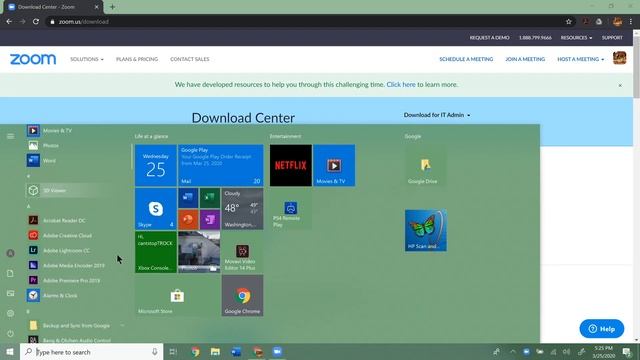The height and width of the screenshot is (360, 640).
Task: Open the Netflix tile
Action: [x=291, y=165]
